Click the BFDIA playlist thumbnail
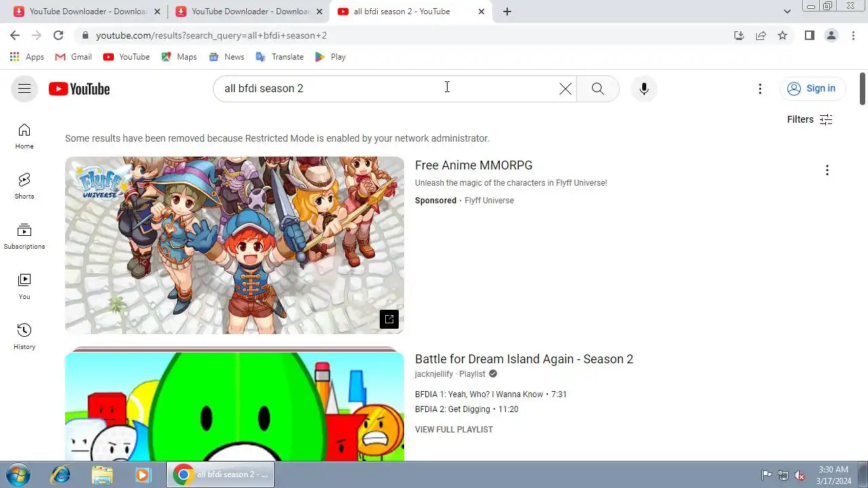This screenshot has width=868, height=488. (x=235, y=406)
